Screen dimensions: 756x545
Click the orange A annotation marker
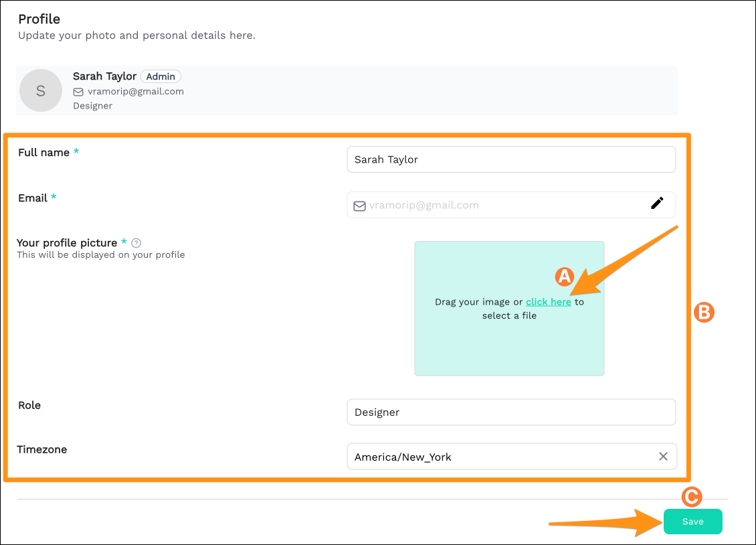[565, 277]
